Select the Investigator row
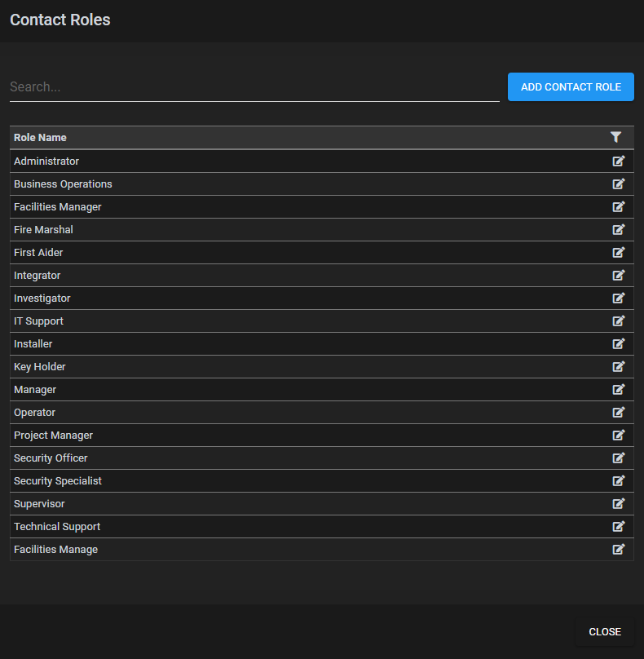Image resolution: width=644 pixels, height=659 pixels. 322,299
